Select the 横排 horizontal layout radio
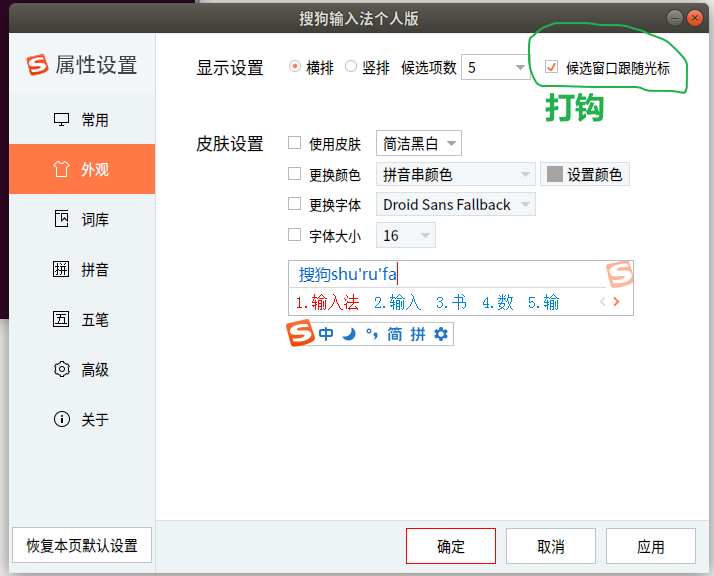Image resolution: width=714 pixels, height=576 pixels. coord(295,66)
